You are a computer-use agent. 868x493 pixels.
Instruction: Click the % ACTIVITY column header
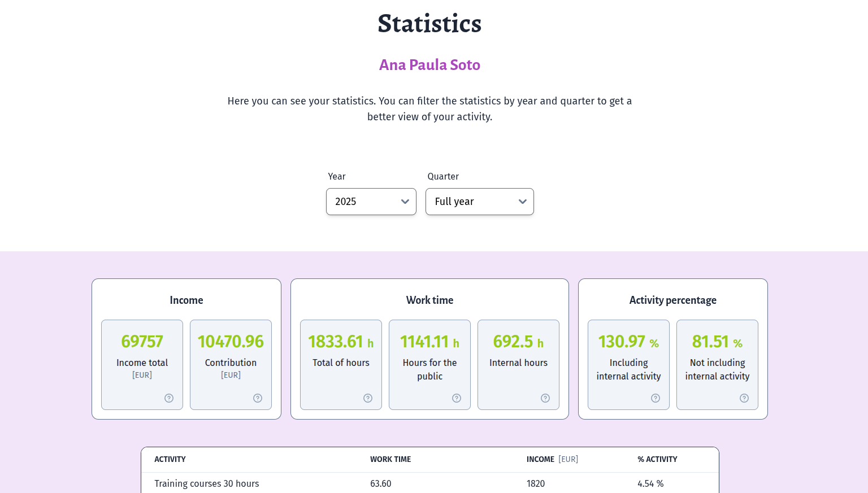pyautogui.click(x=657, y=460)
